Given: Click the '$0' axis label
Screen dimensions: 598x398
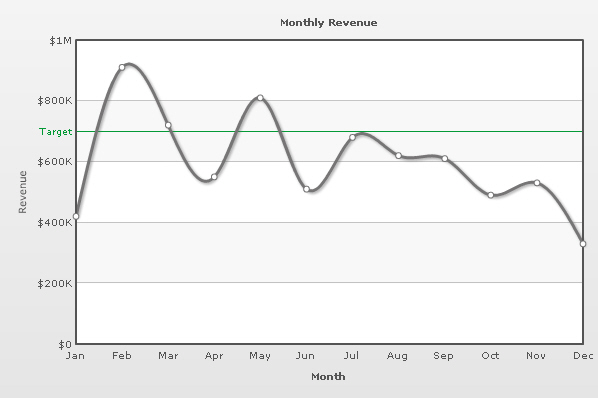Looking at the screenshot, I should [x=65, y=345].
